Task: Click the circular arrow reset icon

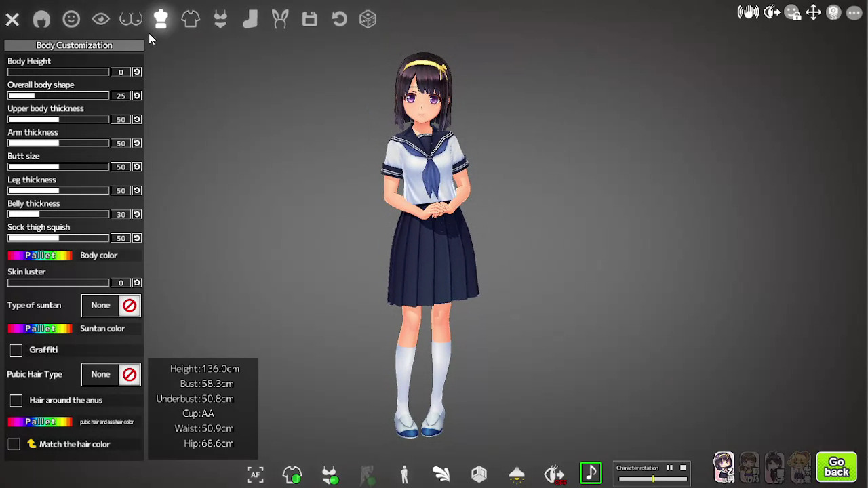Action: tap(340, 19)
